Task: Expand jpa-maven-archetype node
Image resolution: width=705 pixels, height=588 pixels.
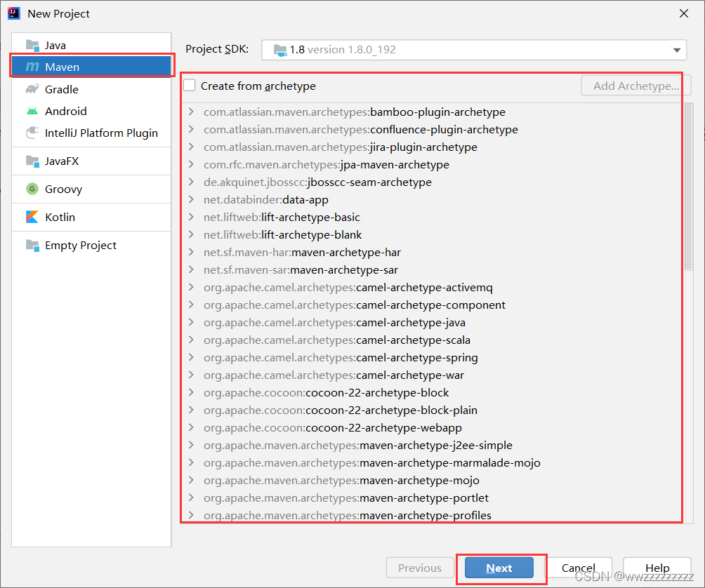Action: click(x=191, y=164)
